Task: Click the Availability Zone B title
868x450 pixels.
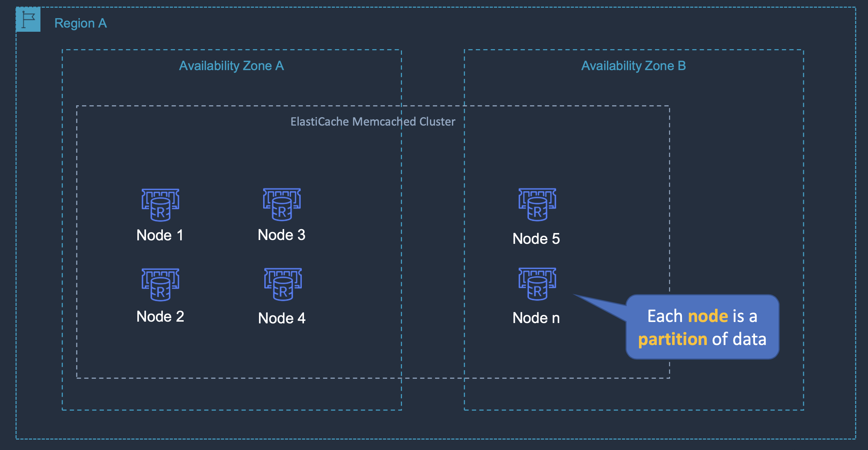Action: [x=633, y=66]
